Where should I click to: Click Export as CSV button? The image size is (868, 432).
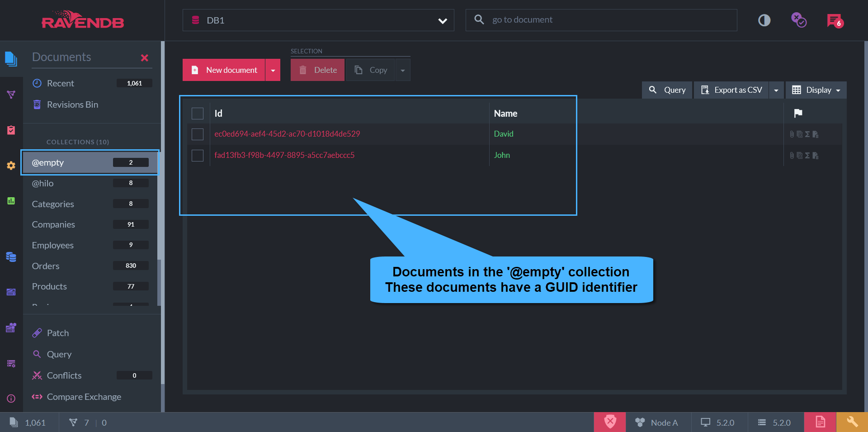pyautogui.click(x=731, y=90)
